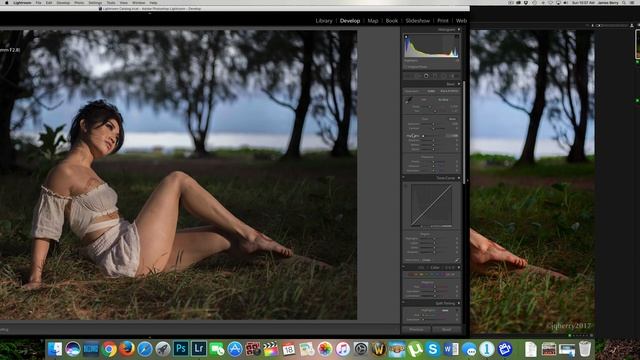Open Firefox from the Dock
This screenshot has height=360, width=640.
(127, 349)
